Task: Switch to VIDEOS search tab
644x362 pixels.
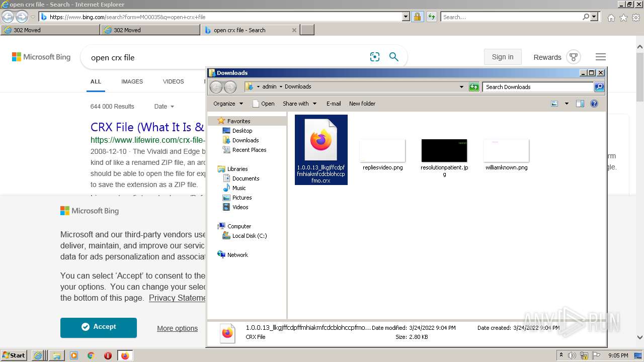Action: tap(173, 81)
